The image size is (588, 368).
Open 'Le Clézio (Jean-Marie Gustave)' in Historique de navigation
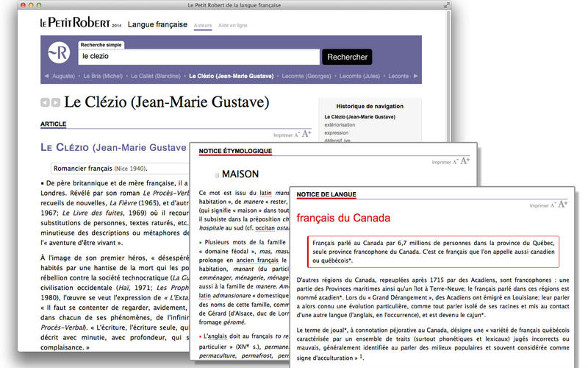360,117
